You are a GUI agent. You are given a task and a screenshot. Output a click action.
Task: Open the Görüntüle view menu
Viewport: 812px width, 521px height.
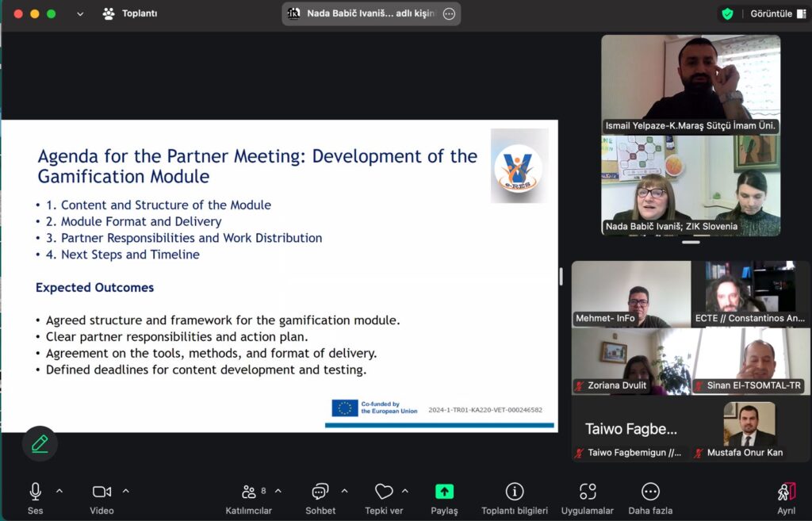(777, 13)
